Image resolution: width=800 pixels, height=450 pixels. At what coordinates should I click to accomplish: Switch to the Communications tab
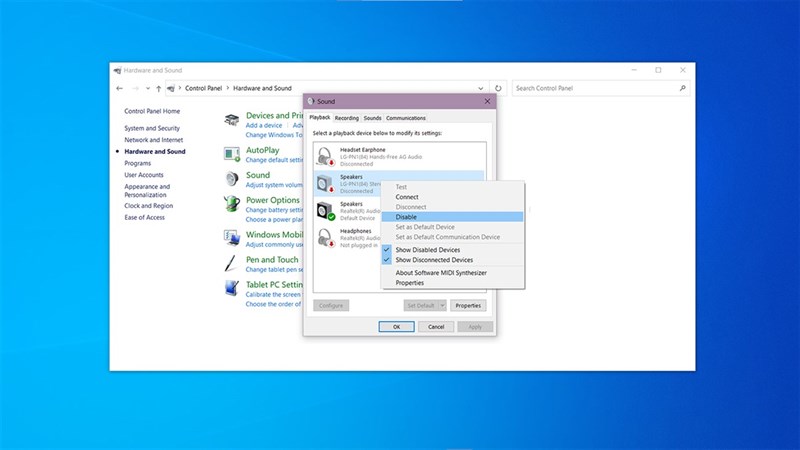(406, 118)
